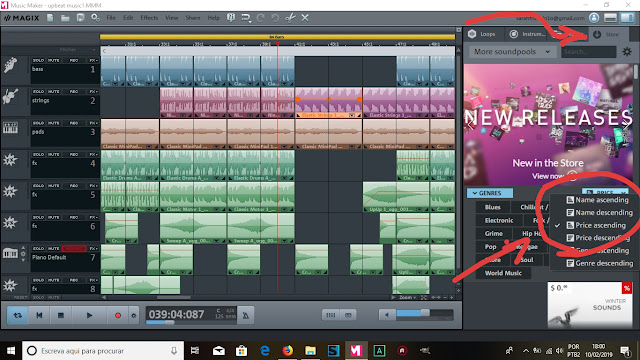Open the More soundpools dropdown

(512, 52)
